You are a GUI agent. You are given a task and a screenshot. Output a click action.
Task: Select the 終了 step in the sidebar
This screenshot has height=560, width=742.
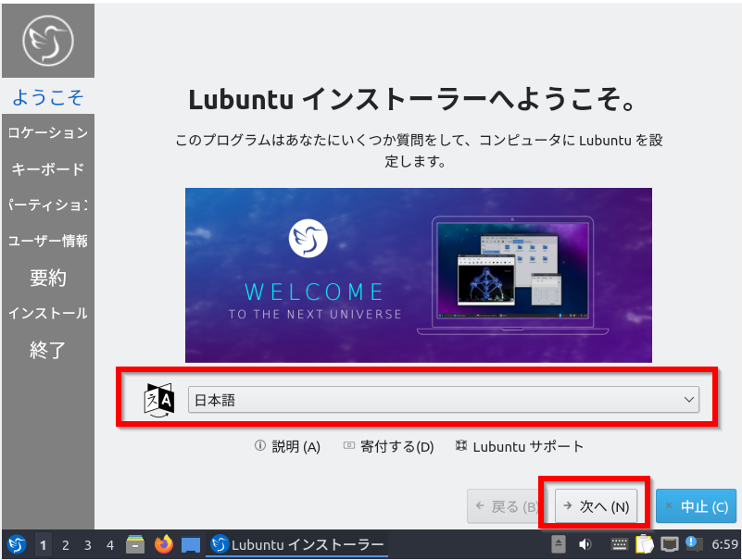48,350
